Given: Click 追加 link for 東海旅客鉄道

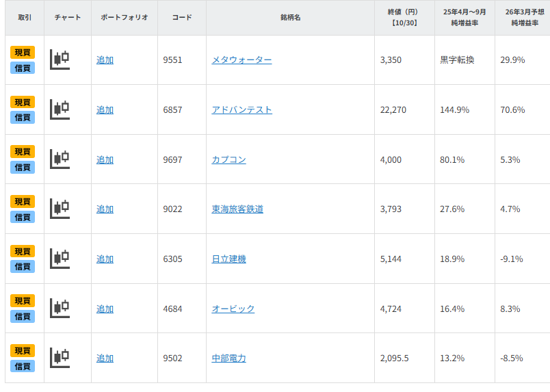Looking at the screenshot, I should (x=105, y=209).
